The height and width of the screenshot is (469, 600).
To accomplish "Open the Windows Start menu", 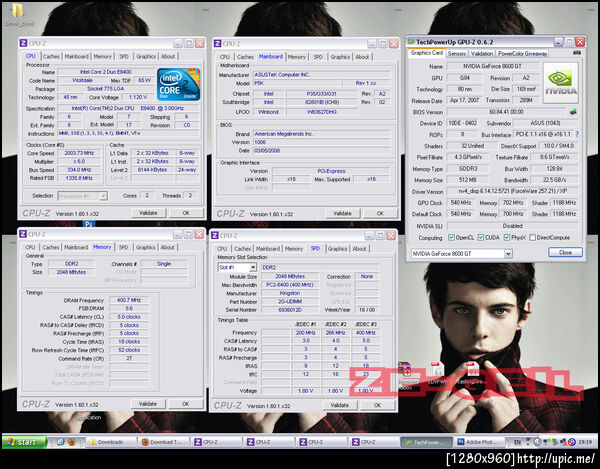I will coord(24,442).
